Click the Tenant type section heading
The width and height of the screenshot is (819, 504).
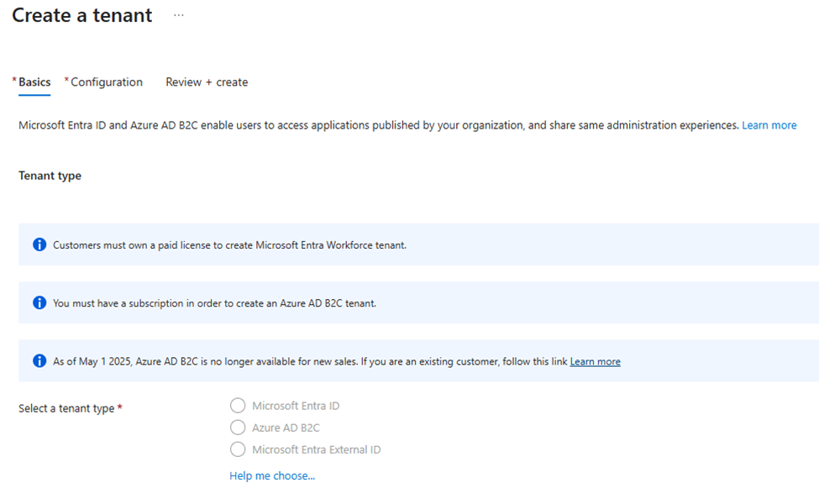(50, 176)
